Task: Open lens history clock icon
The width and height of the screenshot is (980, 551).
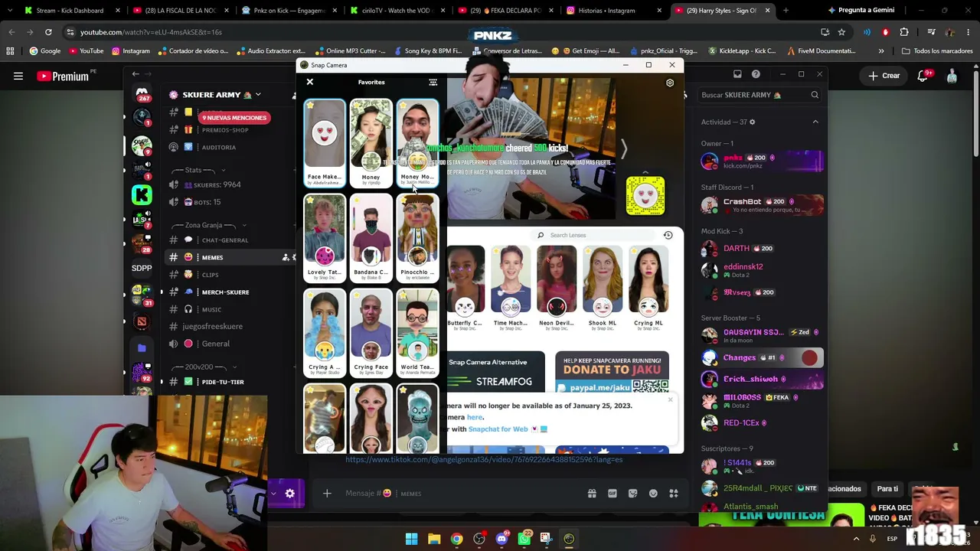Action: click(x=668, y=235)
